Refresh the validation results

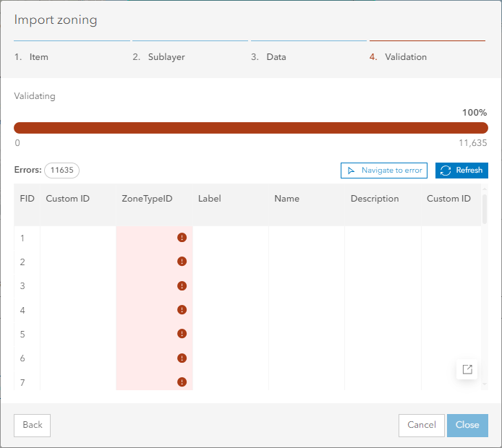point(461,171)
